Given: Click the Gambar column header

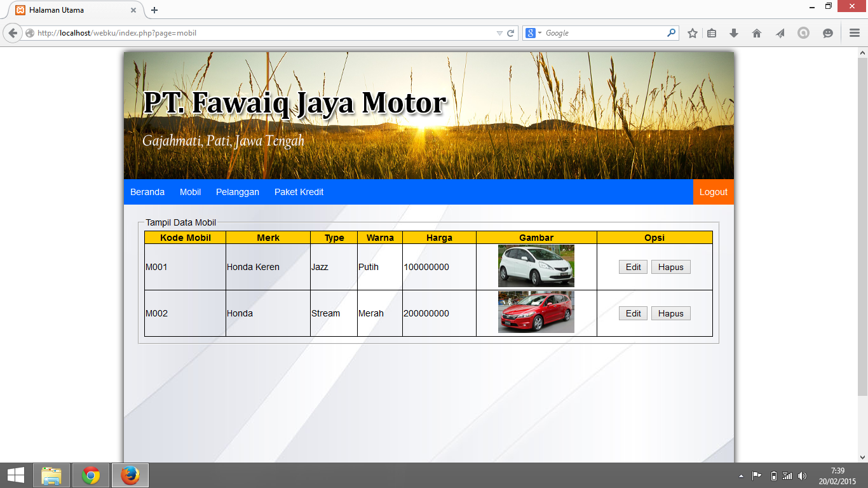Looking at the screenshot, I should pos(536,238).
